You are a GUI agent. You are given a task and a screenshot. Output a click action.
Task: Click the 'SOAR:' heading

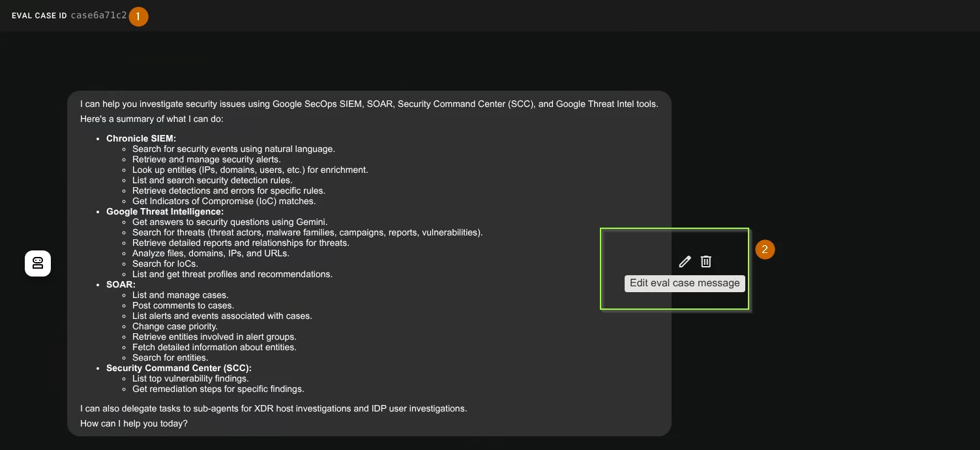coord(121,284)
